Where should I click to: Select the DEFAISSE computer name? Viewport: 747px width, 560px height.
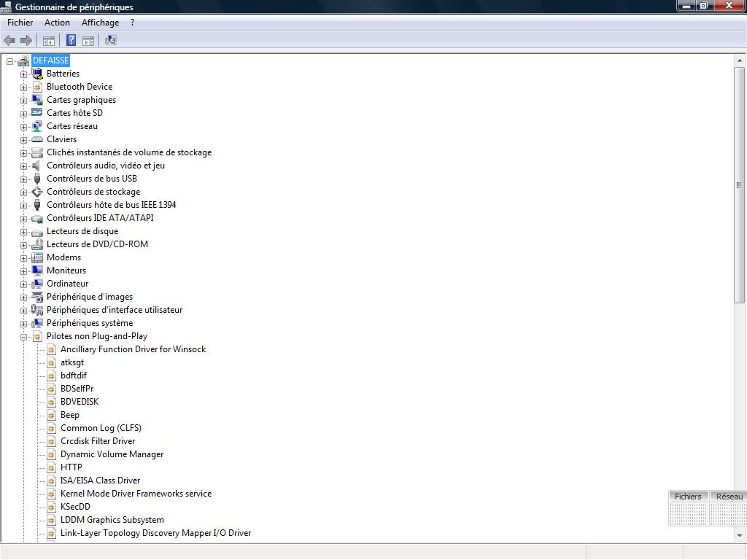51,61
